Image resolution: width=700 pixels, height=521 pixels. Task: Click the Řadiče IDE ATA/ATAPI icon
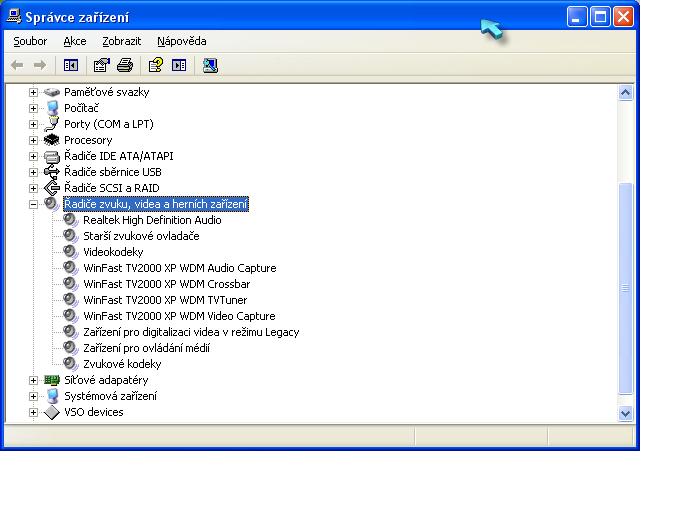point(52,156)
